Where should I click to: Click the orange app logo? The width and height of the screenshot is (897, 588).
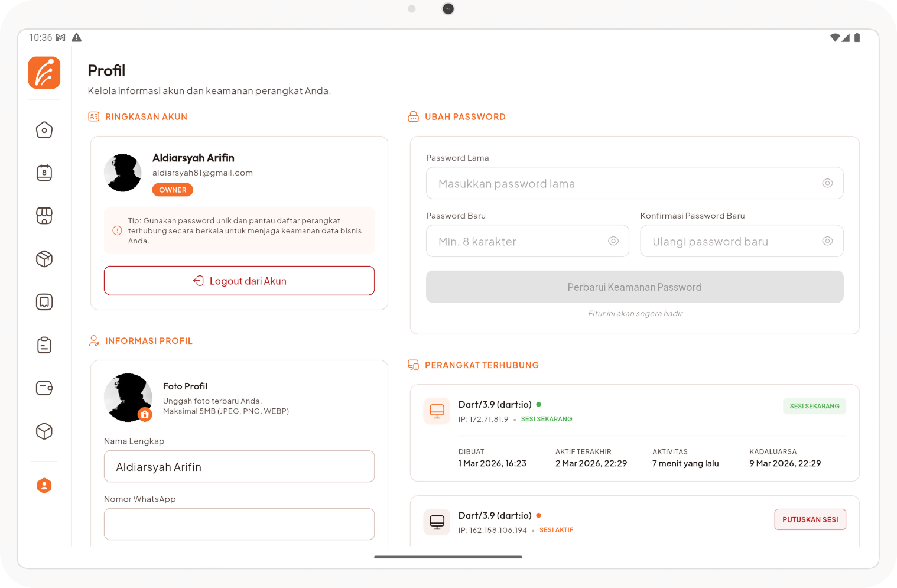[44, 73]
